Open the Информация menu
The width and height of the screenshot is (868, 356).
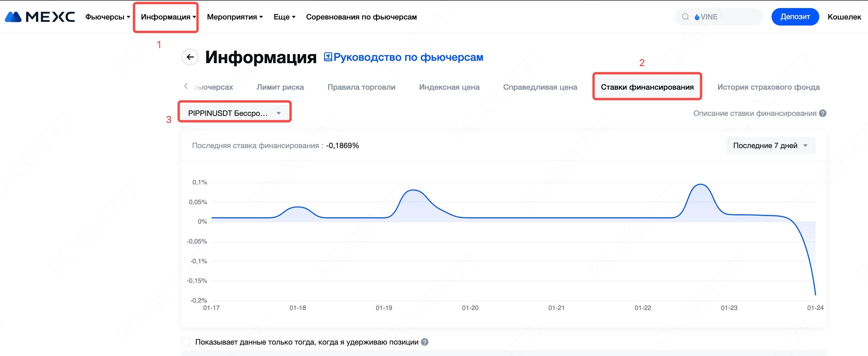168,17
